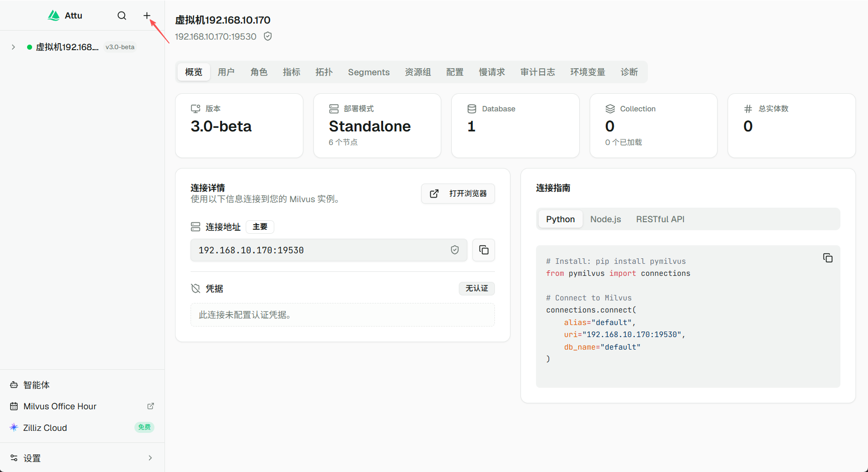The image size is (868, 472).
Task: Click the plus icon to add connection
Action: (147, 16)
